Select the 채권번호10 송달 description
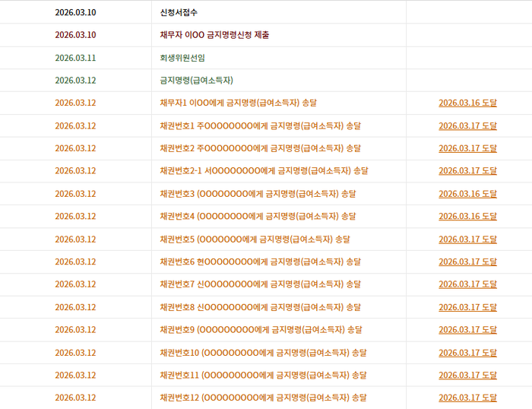The image size is (532, 409). coord(263,353)
